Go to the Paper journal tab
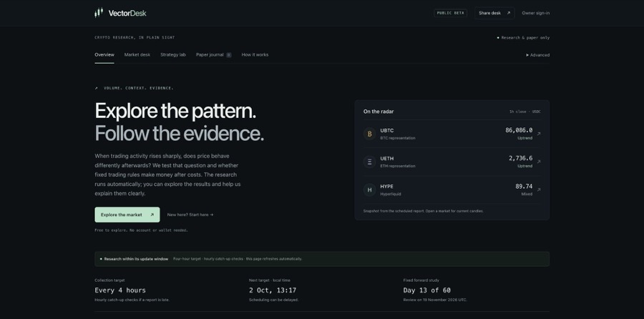The image size is (644, 319). pos(213,54)
